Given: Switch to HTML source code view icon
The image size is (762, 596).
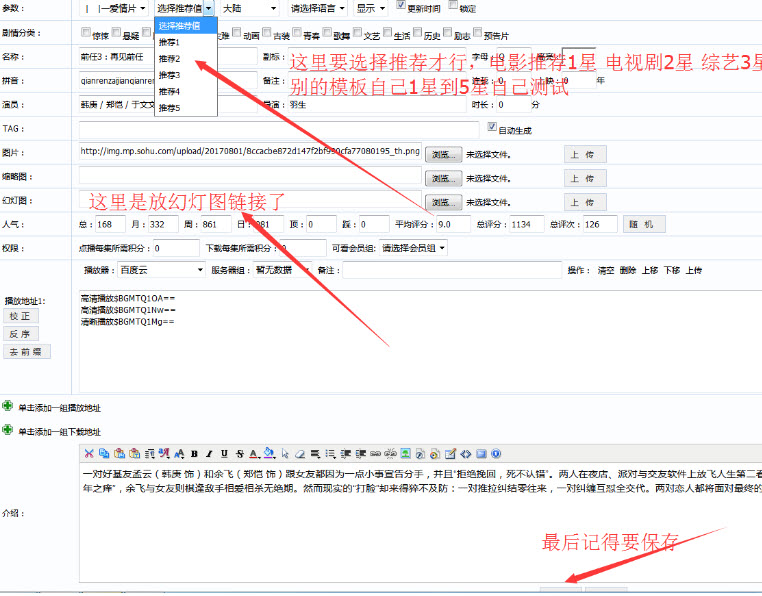Looking at the screenshot, I should tap(466, 454).
